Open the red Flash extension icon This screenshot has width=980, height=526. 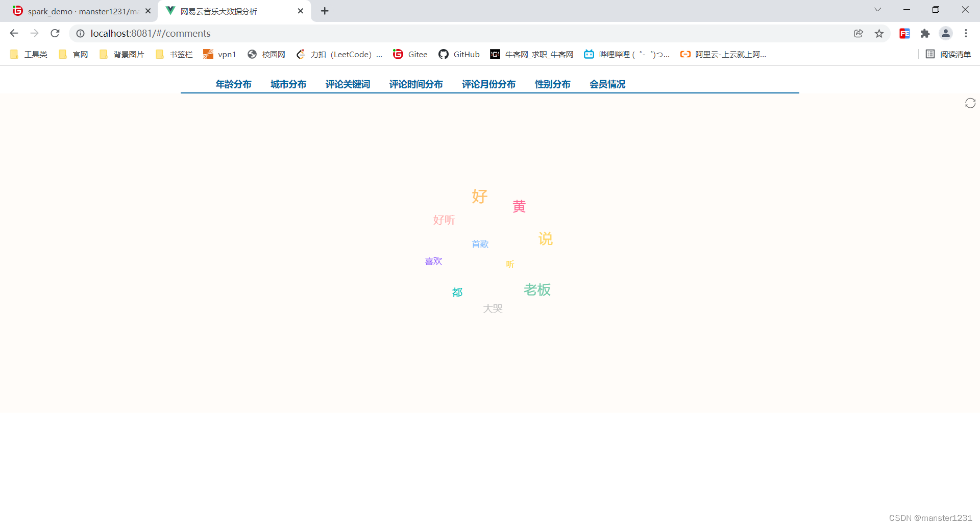point(904,33)
